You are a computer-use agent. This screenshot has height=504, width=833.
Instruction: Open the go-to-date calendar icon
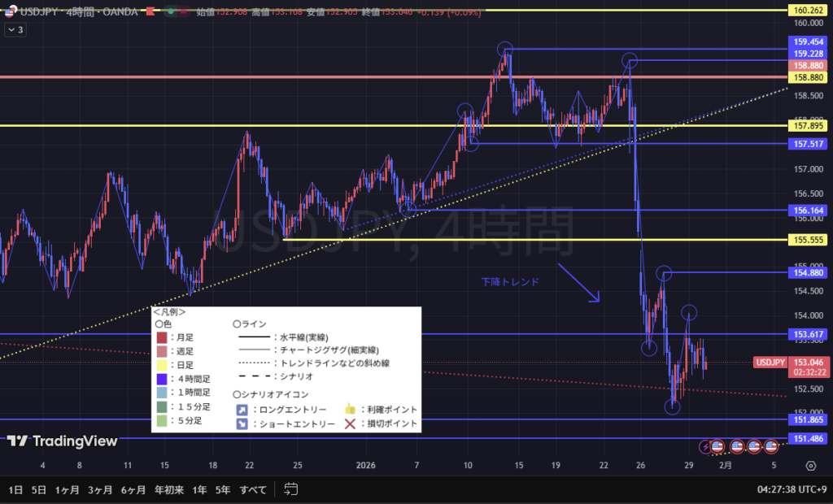click(x=291, y=489)
